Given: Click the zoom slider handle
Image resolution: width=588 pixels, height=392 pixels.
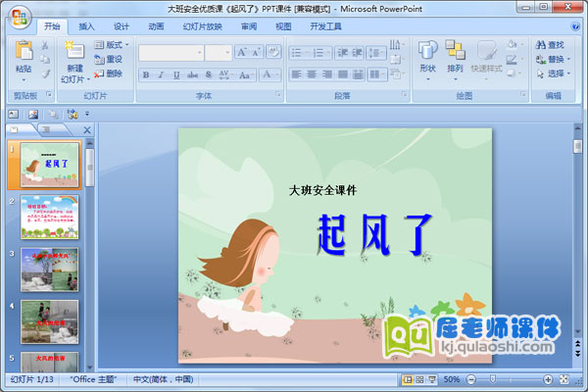Looking at the screenshot, I should (493, 379).
